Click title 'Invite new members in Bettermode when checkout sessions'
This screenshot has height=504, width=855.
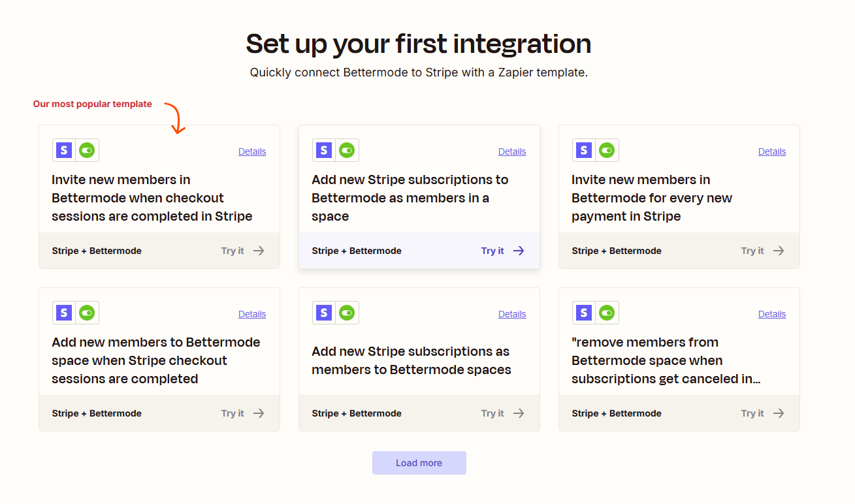152,198
